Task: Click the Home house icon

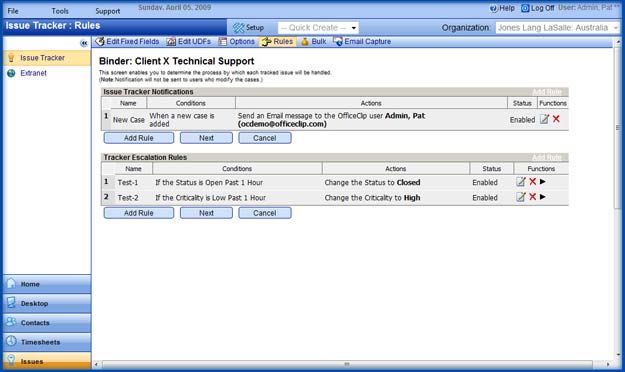Action: click(x=11, y=283)
